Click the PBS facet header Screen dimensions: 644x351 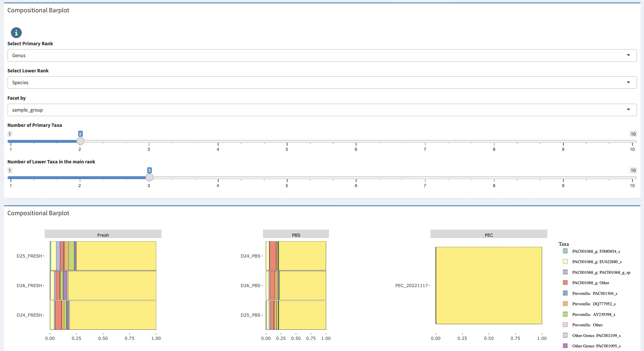pos(296,234)
